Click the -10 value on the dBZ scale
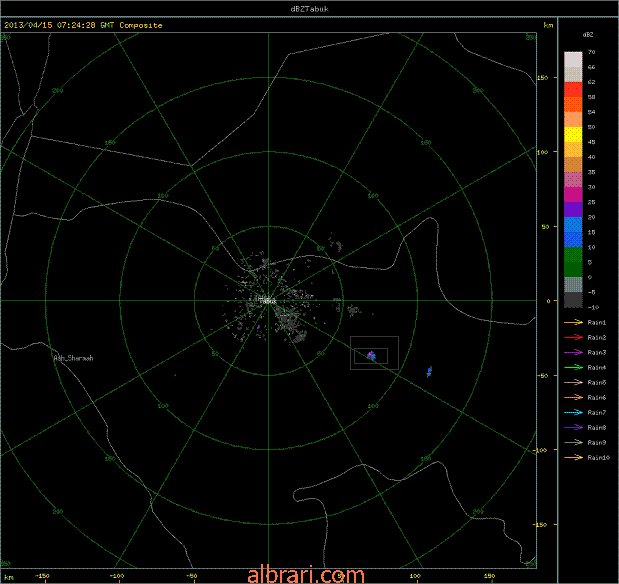Image resolution: width=619 pixels, height=584 pixels. coord(593,307)
